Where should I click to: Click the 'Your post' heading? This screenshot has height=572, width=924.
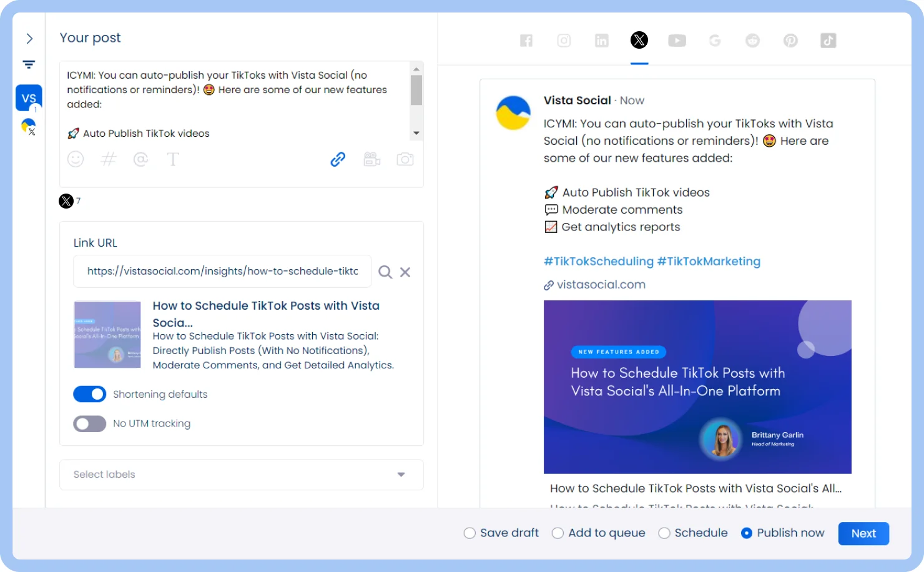point(90,38)
